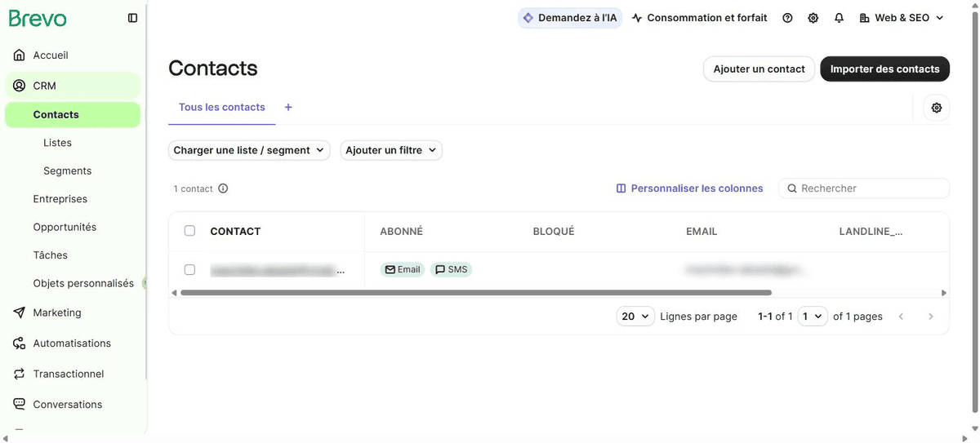Select all contacts header checkbox
Viewport: 980px width, 443px height.
point(189,231)
